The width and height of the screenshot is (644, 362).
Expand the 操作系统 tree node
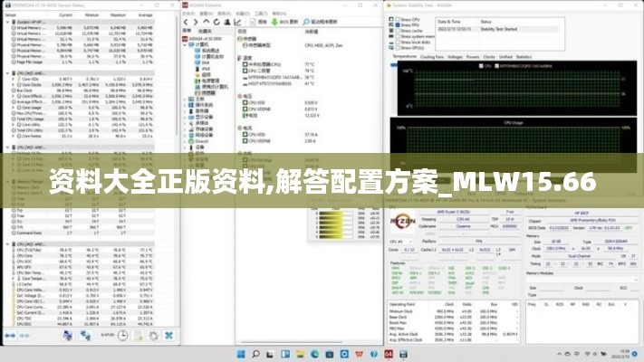tap(186, 106)
